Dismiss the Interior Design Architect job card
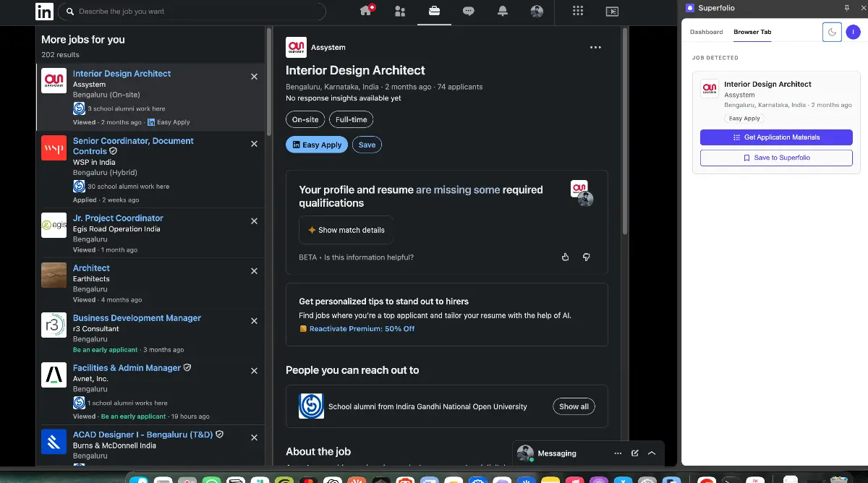 click(254, 76)
